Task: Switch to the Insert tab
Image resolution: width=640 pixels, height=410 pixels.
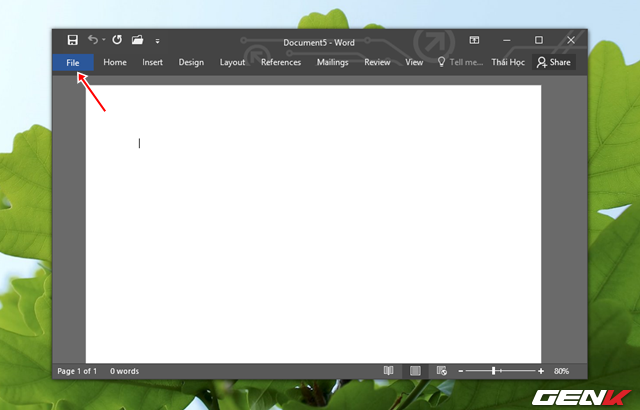Action: pyautogui.click(x=153, y=62)
